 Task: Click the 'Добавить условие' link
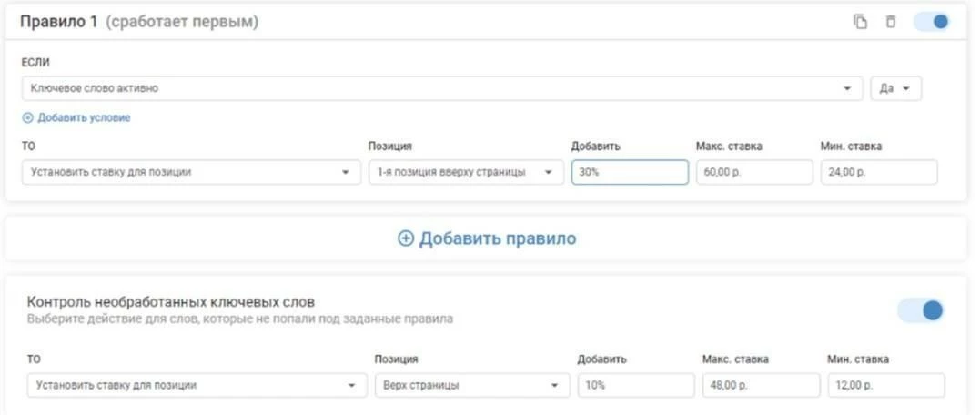pos(76,117)
